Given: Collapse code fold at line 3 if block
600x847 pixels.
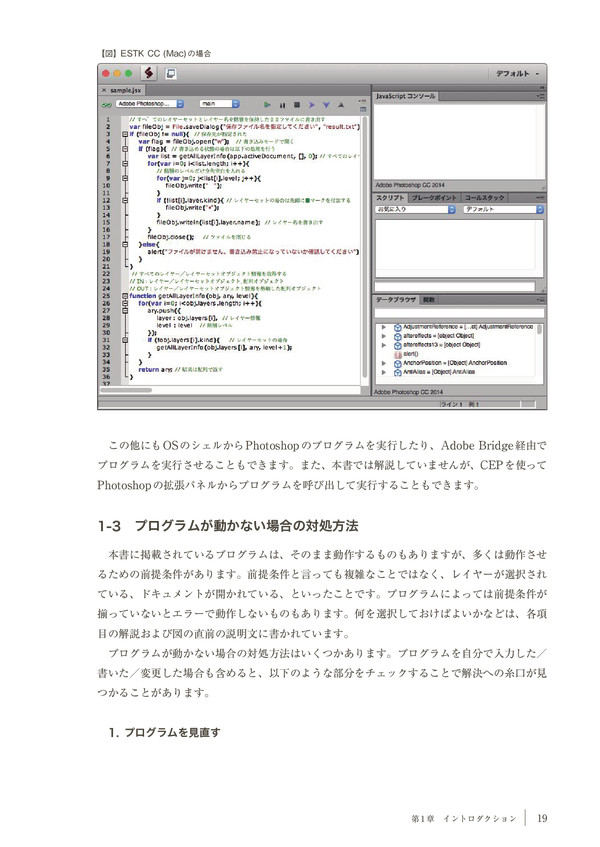Looking at the screenshot, I should [125, 134].
